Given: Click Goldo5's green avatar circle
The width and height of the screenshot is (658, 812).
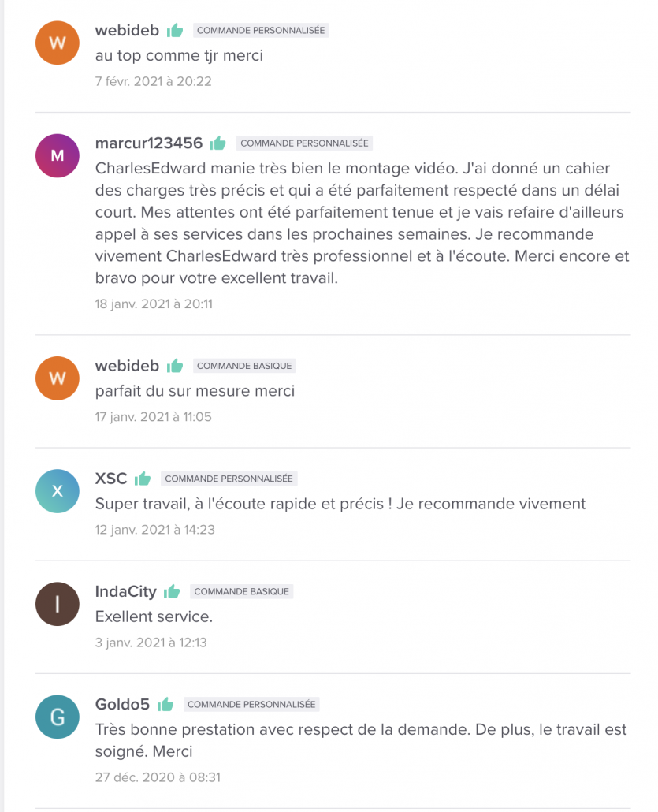Looking at the screenshot, I should pyautogui.click(x=57, y=717).
